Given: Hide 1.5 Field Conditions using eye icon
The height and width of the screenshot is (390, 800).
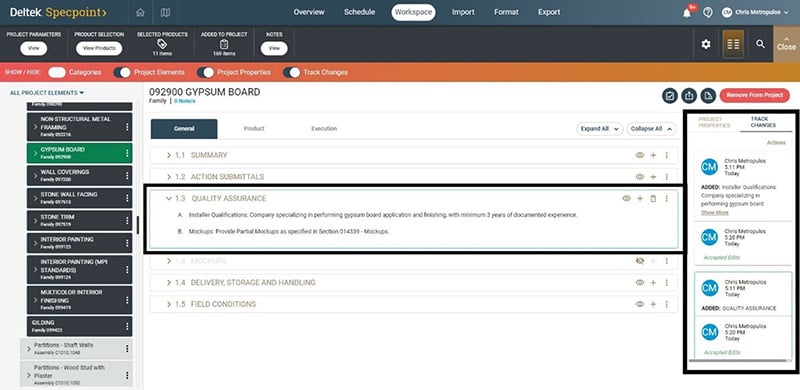Looking at the screenshot, I should coord(640,304).
